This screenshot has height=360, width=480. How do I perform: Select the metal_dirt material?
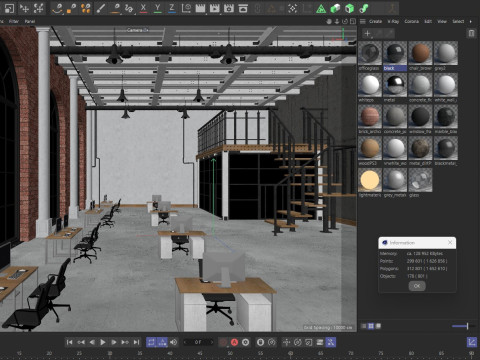(420, 148)
